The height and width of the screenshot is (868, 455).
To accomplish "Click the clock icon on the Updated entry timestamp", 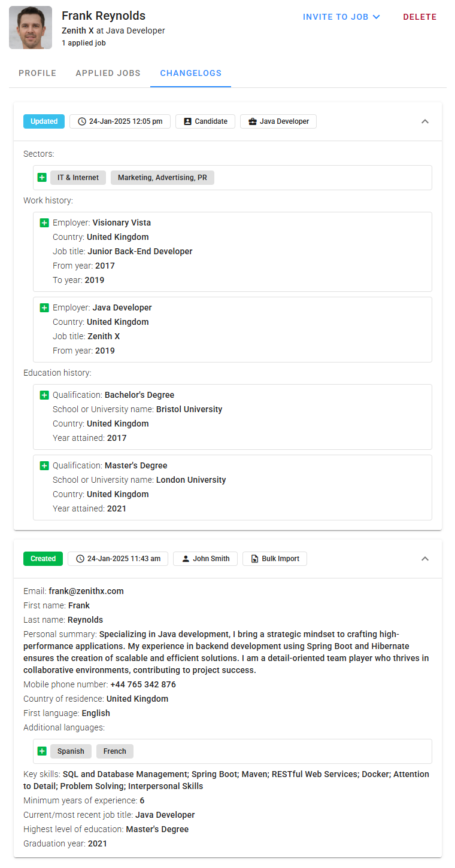I will (x=81, y=121).
